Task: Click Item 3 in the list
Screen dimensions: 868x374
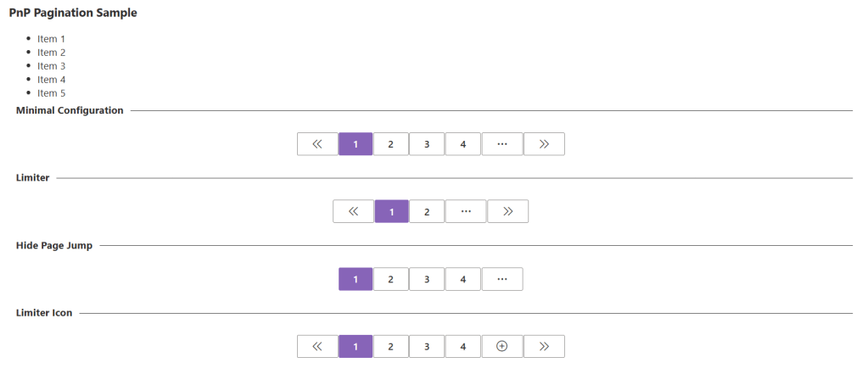Action: pos(52,66)
